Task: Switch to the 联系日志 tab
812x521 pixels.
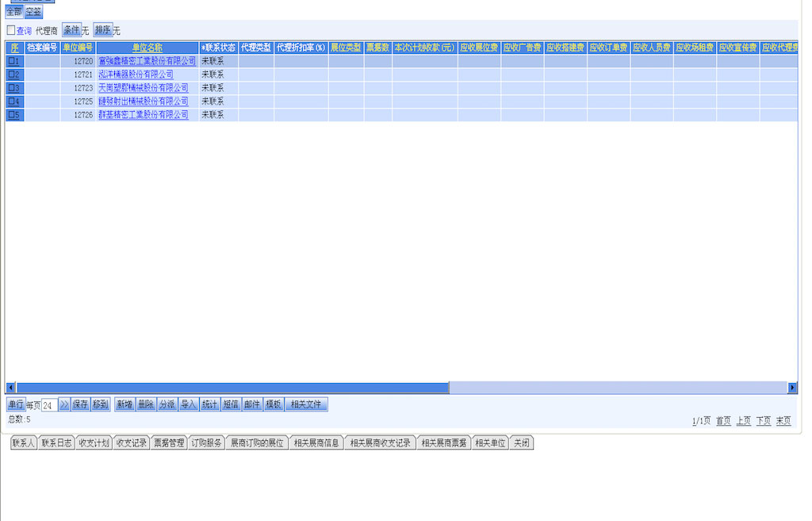Action: 56,442
